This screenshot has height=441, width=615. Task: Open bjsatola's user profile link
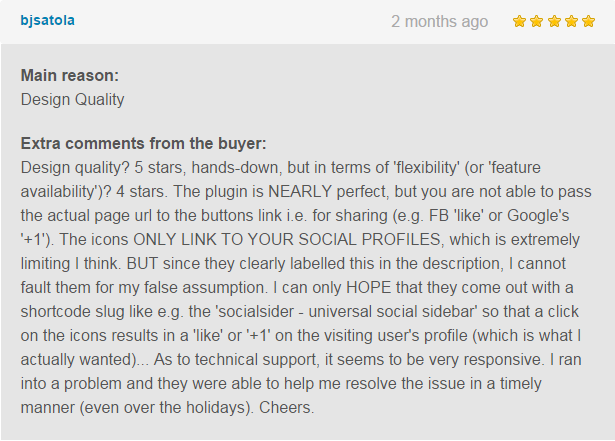[x=47, y=20]
